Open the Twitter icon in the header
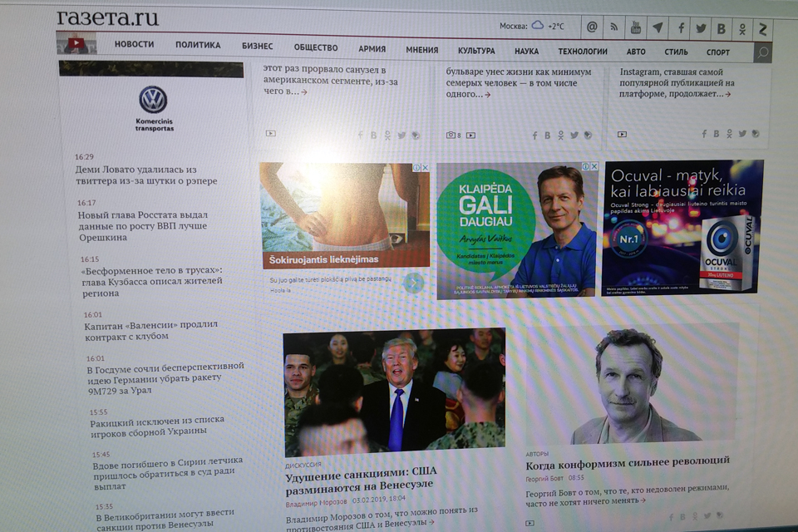 pyautogui.click(x=701, y=28)
